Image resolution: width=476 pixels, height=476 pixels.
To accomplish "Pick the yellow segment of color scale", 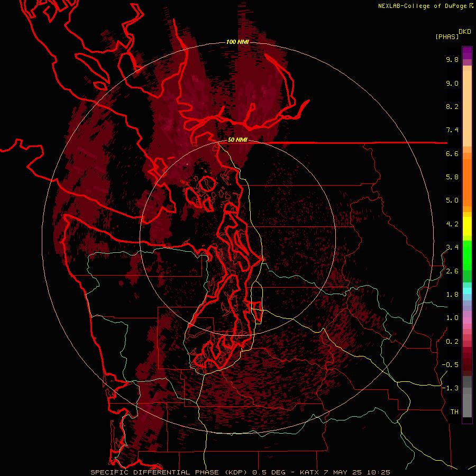I will pos(467,226).
